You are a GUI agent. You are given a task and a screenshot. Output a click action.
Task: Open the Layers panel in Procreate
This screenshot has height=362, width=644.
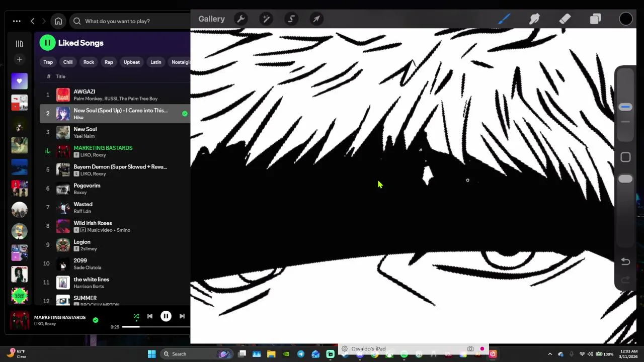point(595,19)
